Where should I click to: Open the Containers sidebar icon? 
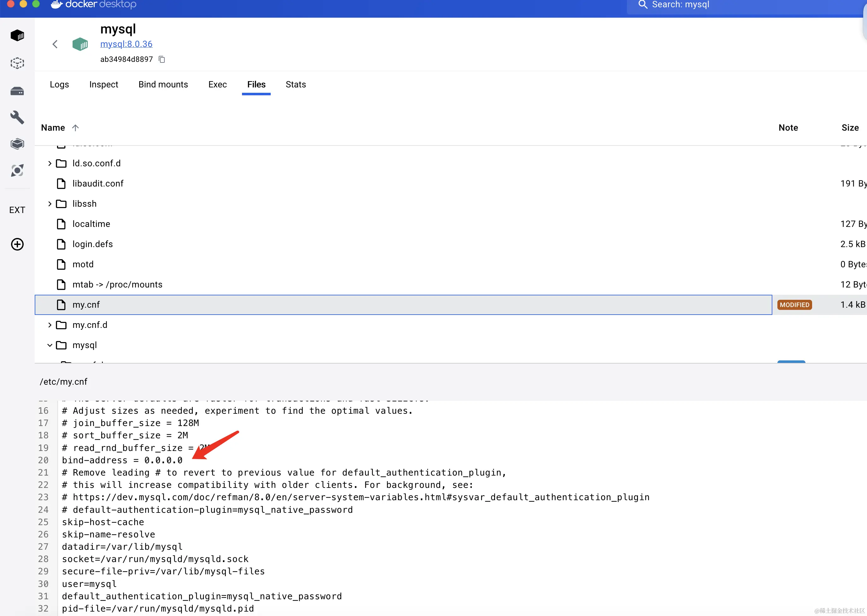pyautogui.click(x=17, y=36)
